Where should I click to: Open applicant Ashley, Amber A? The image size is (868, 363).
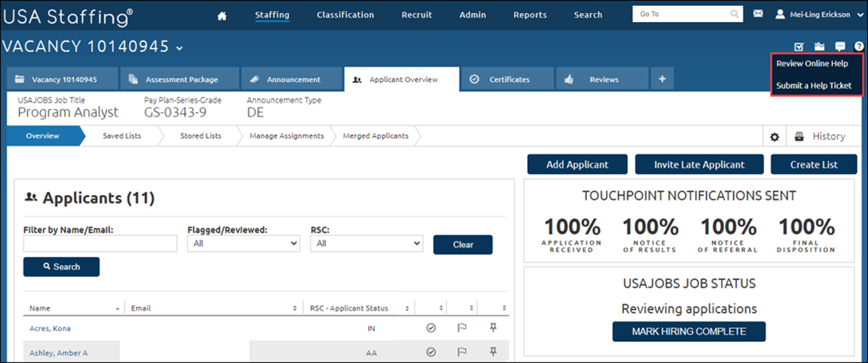point(59,353)
